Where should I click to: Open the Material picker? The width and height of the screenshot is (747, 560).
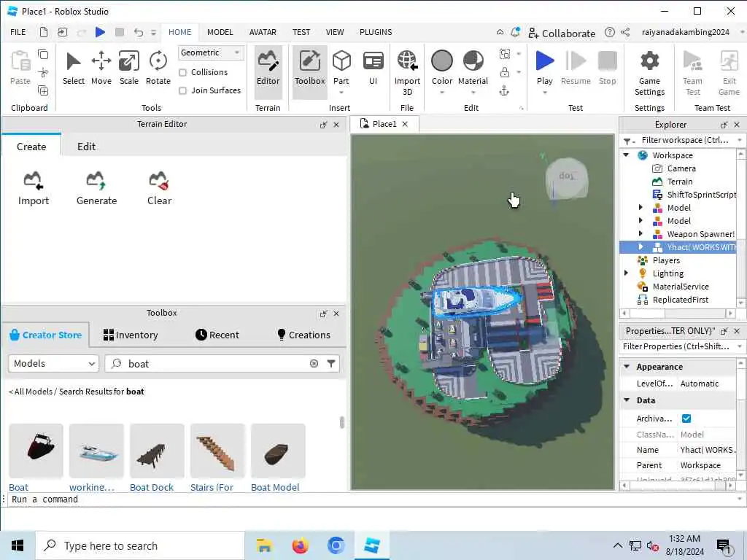[x=473, y=69]
